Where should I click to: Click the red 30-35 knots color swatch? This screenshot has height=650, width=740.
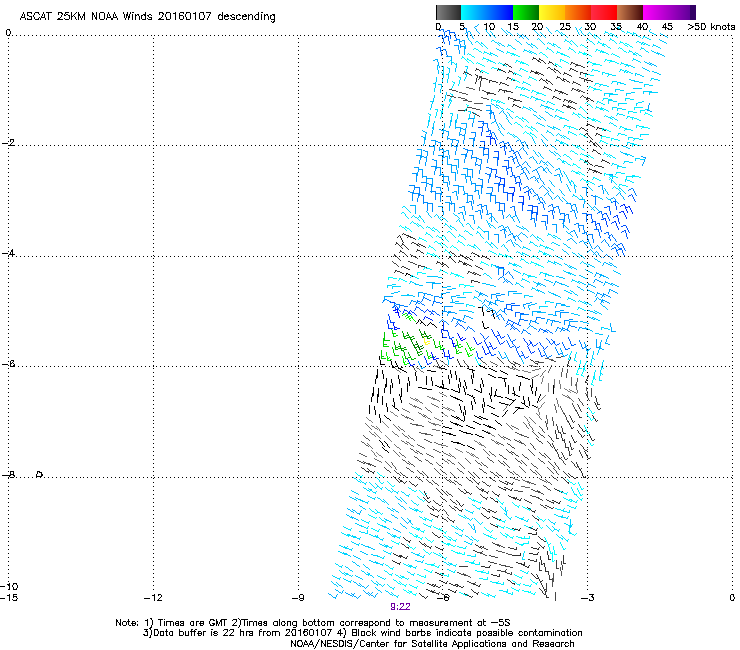604,12
